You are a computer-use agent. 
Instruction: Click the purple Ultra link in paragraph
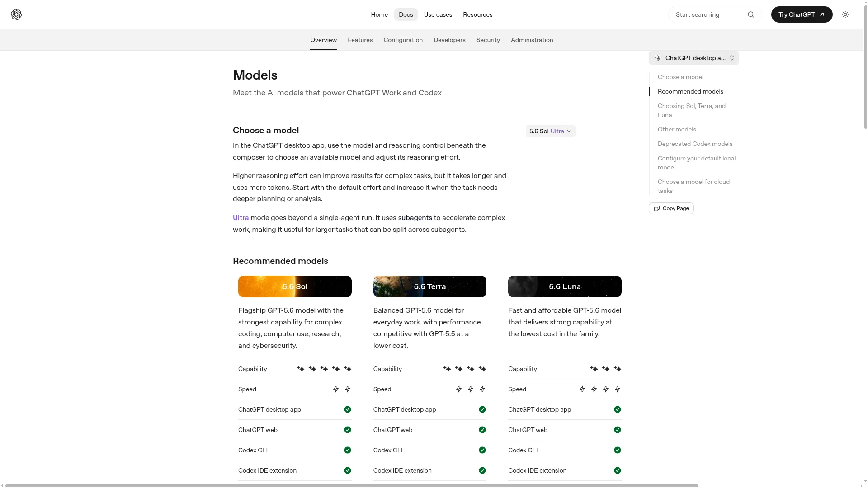[241, 218]
